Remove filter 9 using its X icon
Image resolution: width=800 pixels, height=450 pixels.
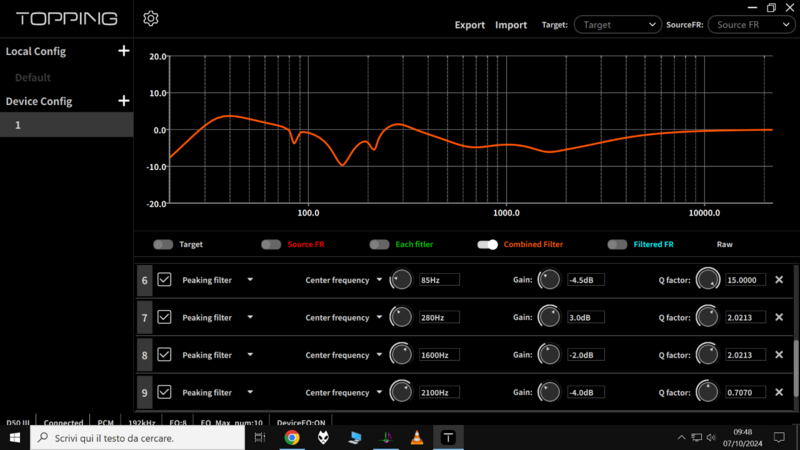pos(779,393)
